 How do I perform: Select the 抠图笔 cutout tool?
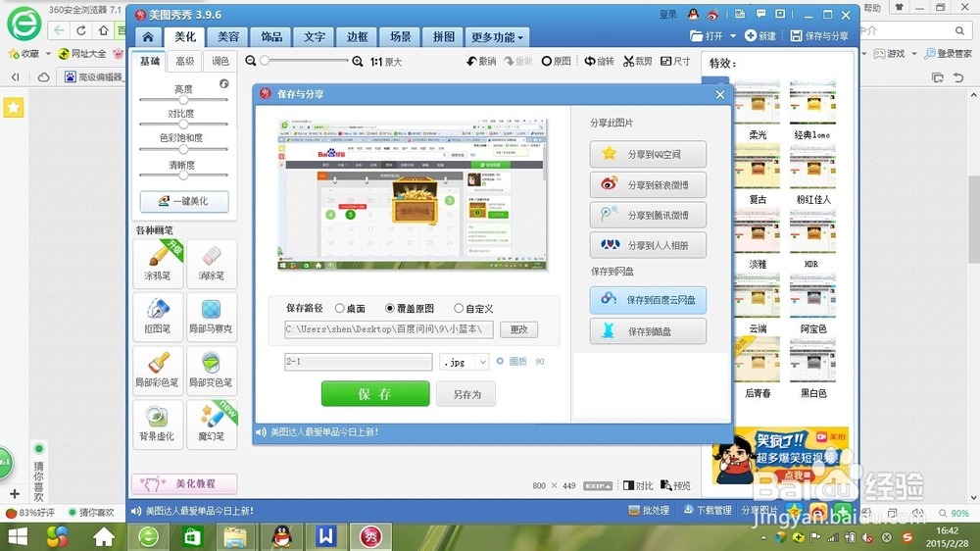(158, 317)
